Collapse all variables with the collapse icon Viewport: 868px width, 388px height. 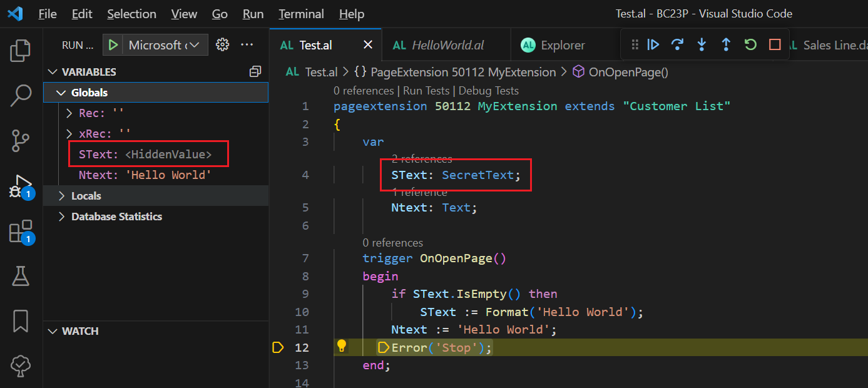click(x=255, y=71)
